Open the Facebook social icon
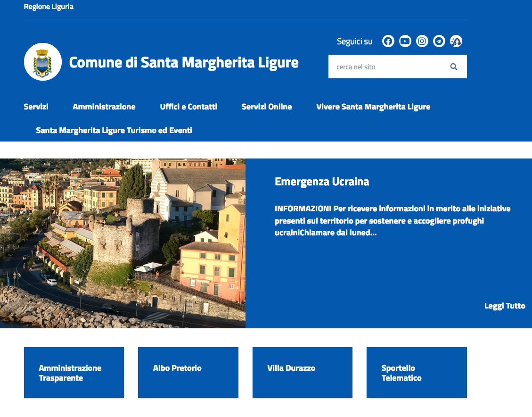This screenshot has width=532, height=417. (388, 42)
